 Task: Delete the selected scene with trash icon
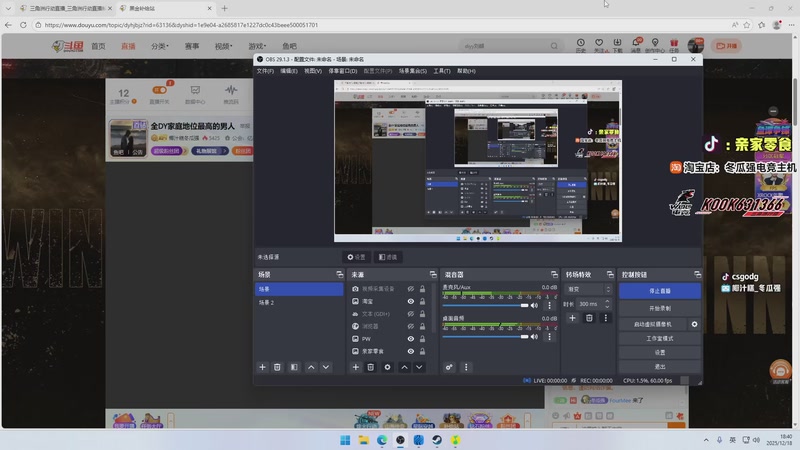click(x=277, y=367)
